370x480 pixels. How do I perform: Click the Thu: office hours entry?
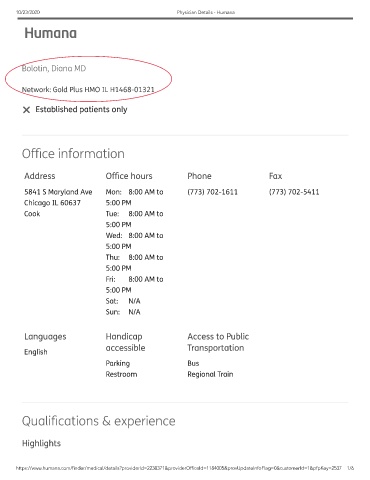(x=134, y=263)
